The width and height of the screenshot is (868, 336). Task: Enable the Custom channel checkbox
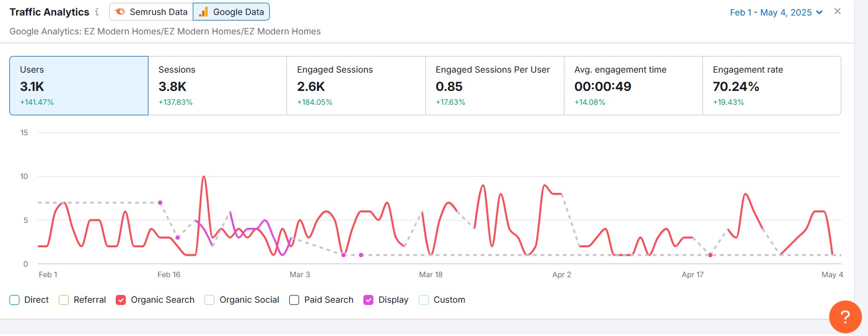pos(424,300)
